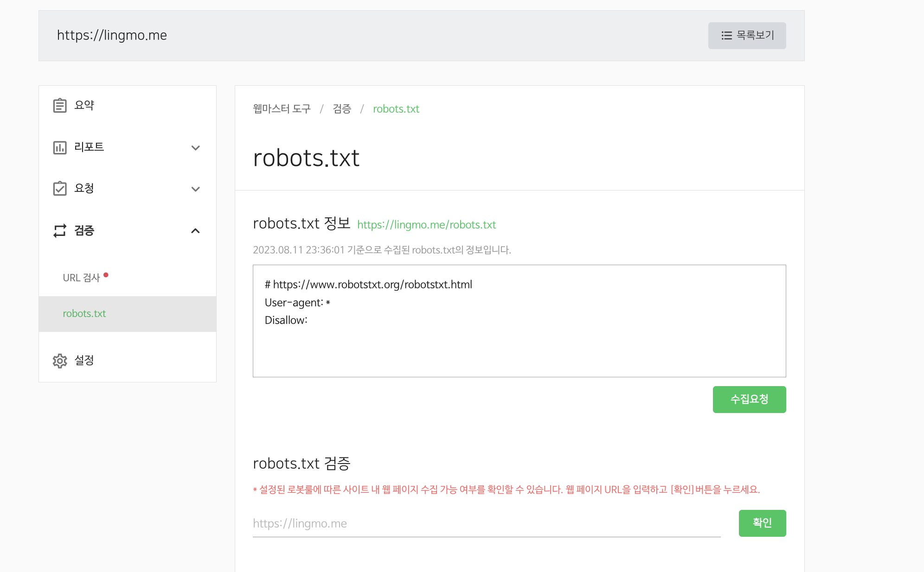
Task: Expand the 리포트 menu chevron
Action: coord(195,148)
